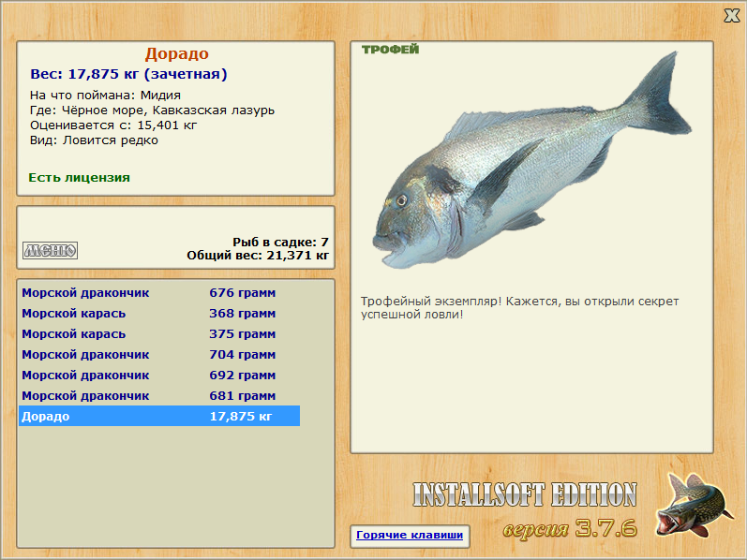Screen dimensions: 747x560
Task: Click the pike logo icon
Action: click(x=694, y=506)
